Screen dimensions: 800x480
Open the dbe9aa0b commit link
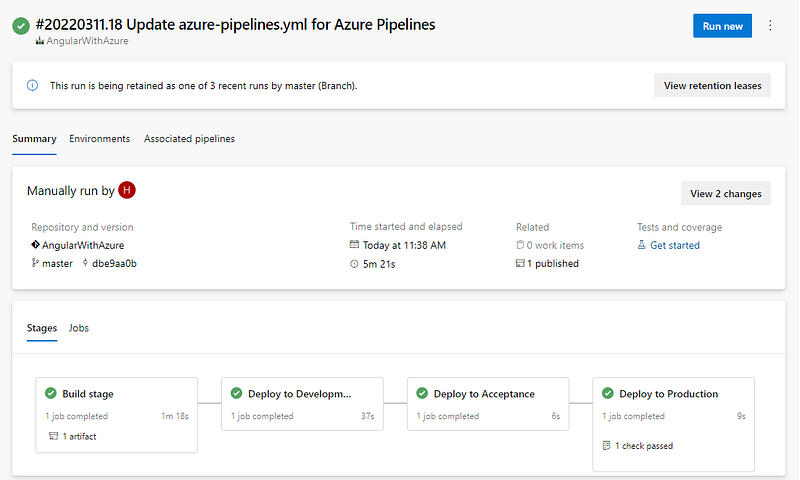[x=114, y=264]
